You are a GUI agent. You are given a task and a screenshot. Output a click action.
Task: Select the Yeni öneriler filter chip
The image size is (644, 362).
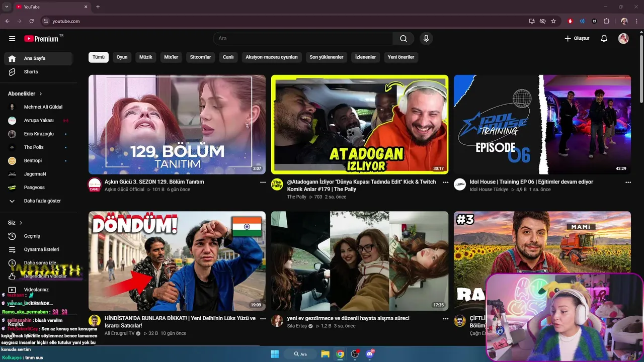[x=401, y=57]
